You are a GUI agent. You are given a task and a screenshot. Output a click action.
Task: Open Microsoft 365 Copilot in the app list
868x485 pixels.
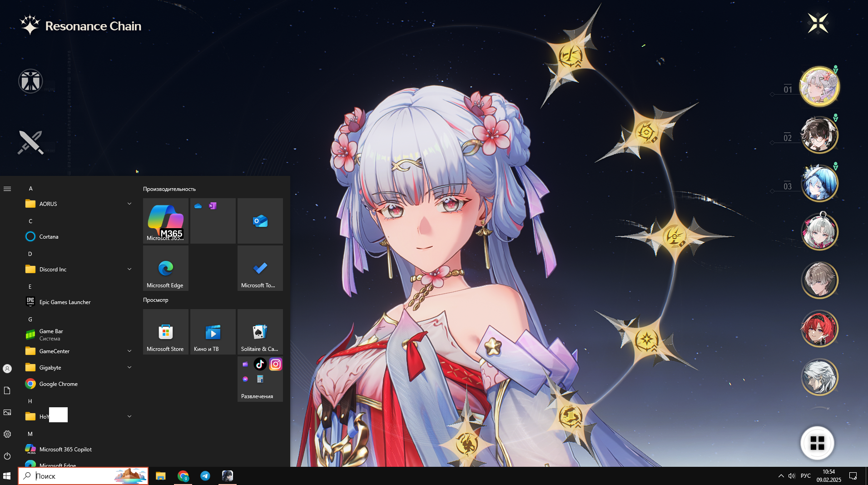pyautogui.click(x=78, y=450)
